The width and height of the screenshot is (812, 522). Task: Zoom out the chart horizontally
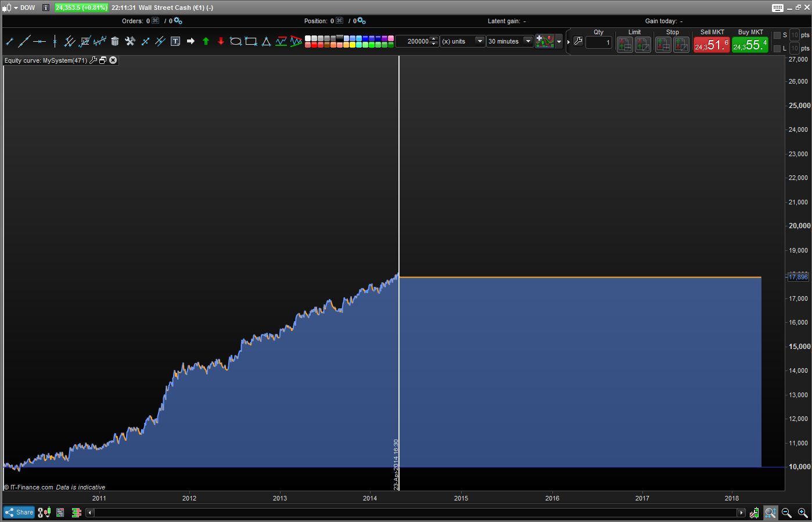[786, 513]
